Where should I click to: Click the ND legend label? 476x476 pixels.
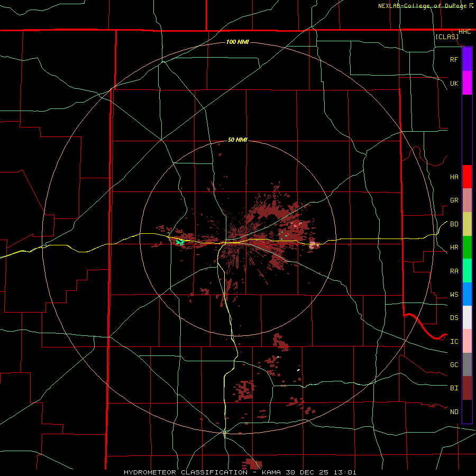tap(454, 412)
